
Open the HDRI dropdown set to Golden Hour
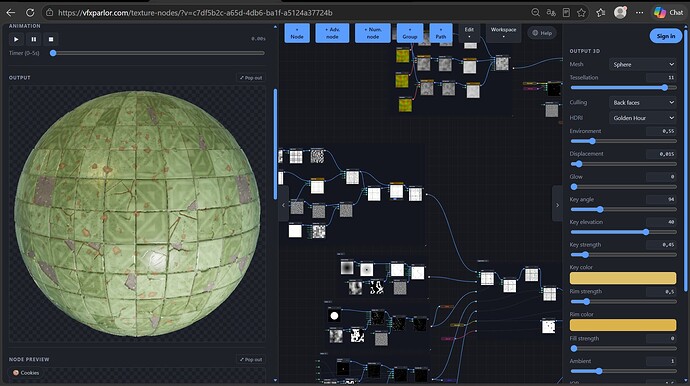tap(643, 118)
